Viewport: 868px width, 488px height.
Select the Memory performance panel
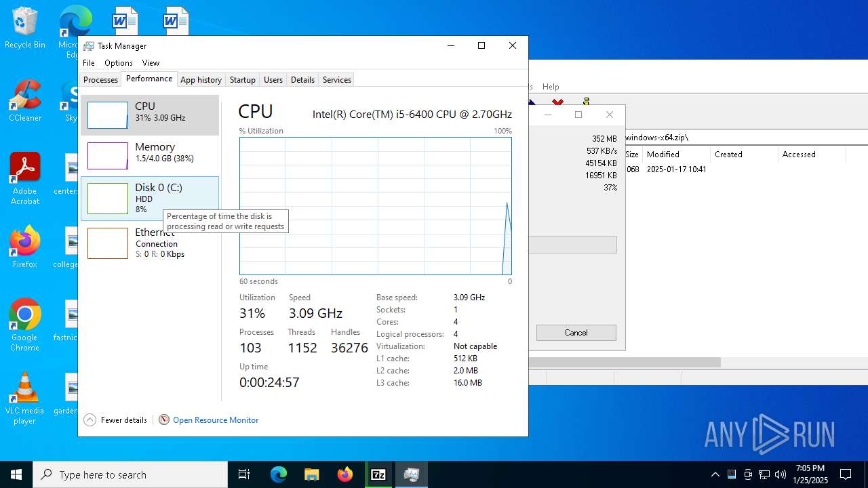(x=150, y=156)
